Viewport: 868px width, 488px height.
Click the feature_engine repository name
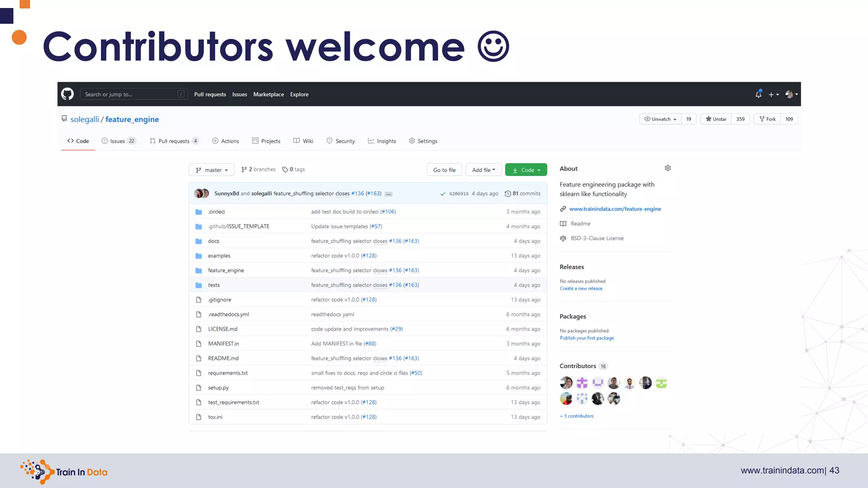point(132,119)
